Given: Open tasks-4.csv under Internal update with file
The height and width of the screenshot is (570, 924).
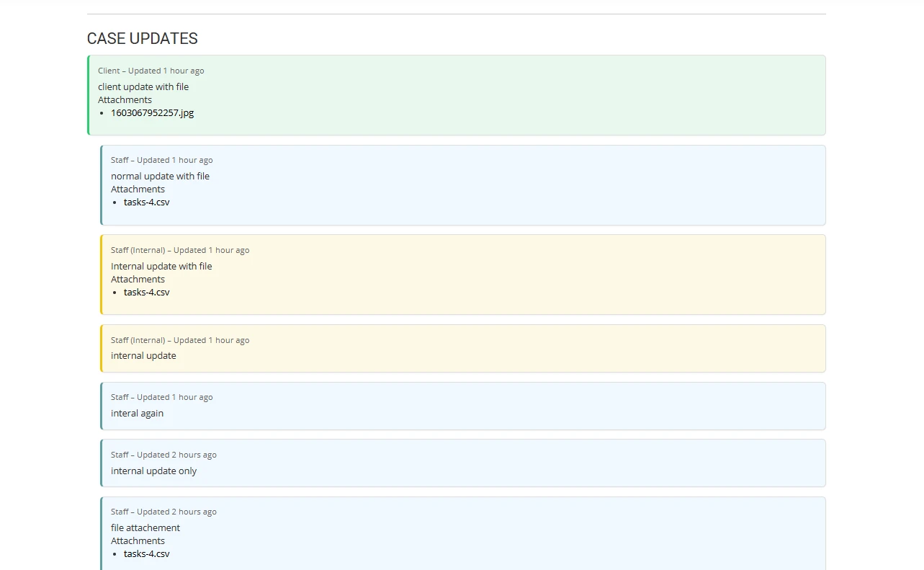Looking at the screenshot, I should coord(147,293).
